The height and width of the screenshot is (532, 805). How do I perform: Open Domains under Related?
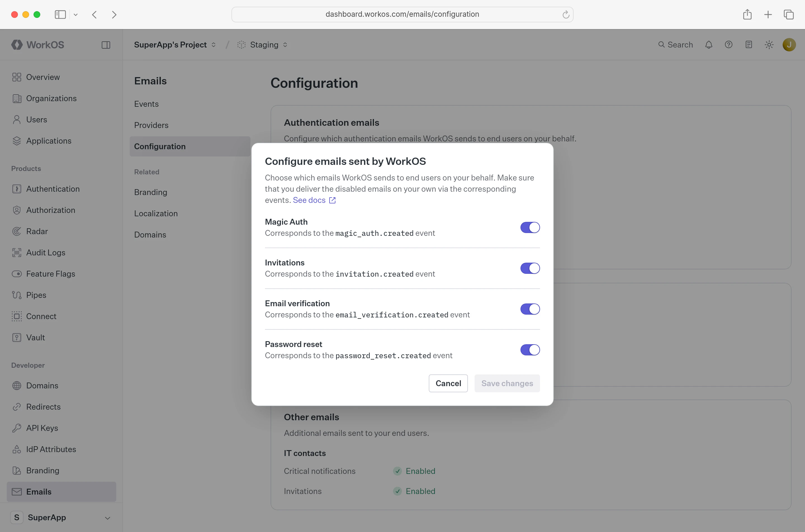(150, 234)
